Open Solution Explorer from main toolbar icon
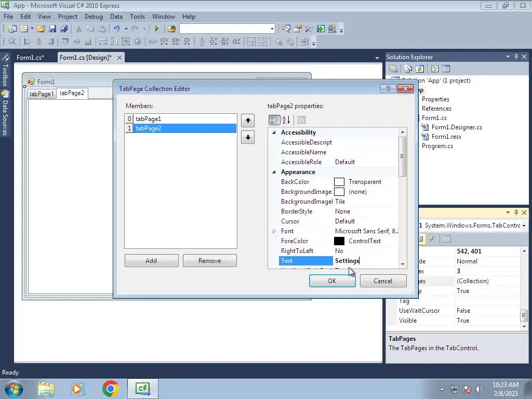This screenshot has width=532, height=399. tap(286, 29)
